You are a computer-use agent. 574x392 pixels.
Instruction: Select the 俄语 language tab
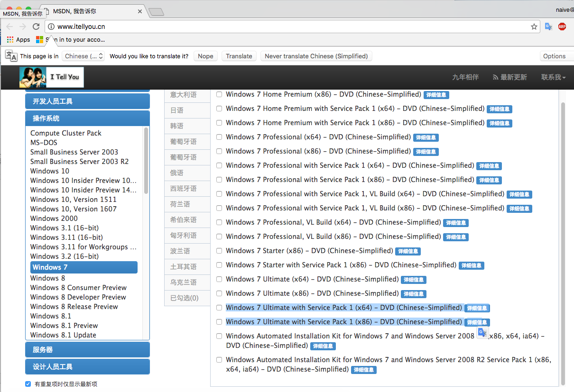click(x=187, y=173)
